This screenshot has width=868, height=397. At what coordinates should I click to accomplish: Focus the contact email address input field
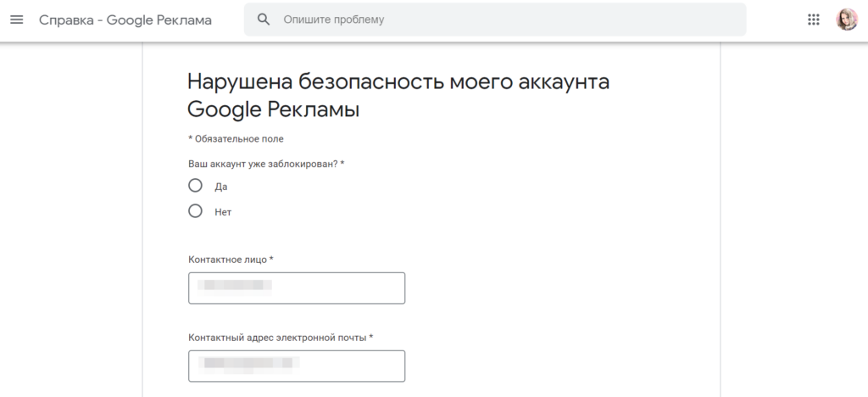348,366
